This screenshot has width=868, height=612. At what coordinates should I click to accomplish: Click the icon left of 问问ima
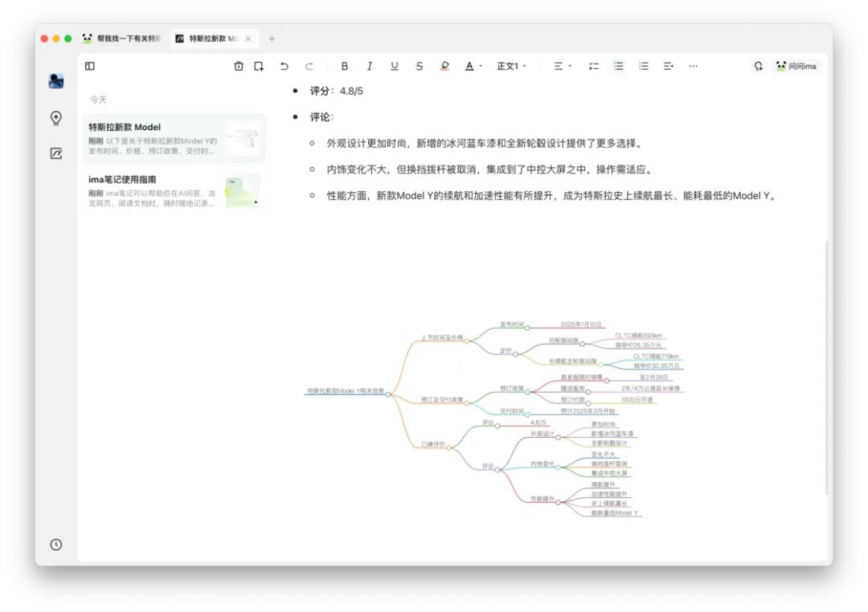[759, 66]
